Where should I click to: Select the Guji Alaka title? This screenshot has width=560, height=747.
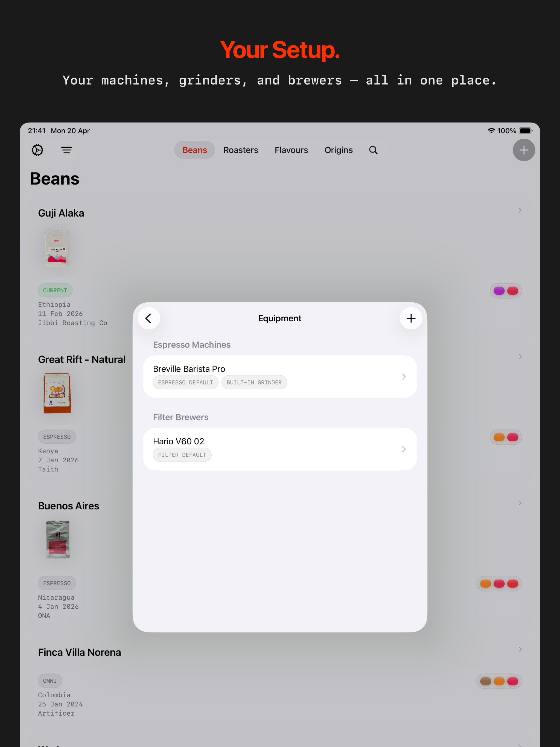61,213
